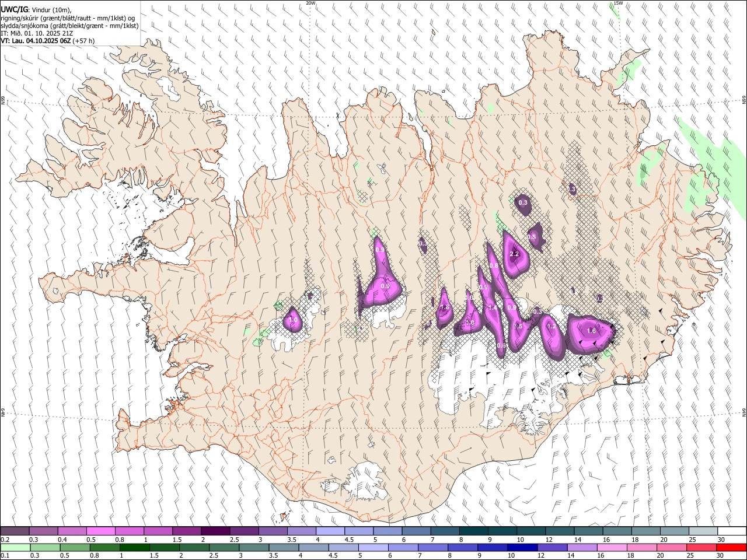This screenshot has height=560, width=747.
Task: Click the pale grey 25–30 swatch in the teal legend row
Action: coord(704,531)
